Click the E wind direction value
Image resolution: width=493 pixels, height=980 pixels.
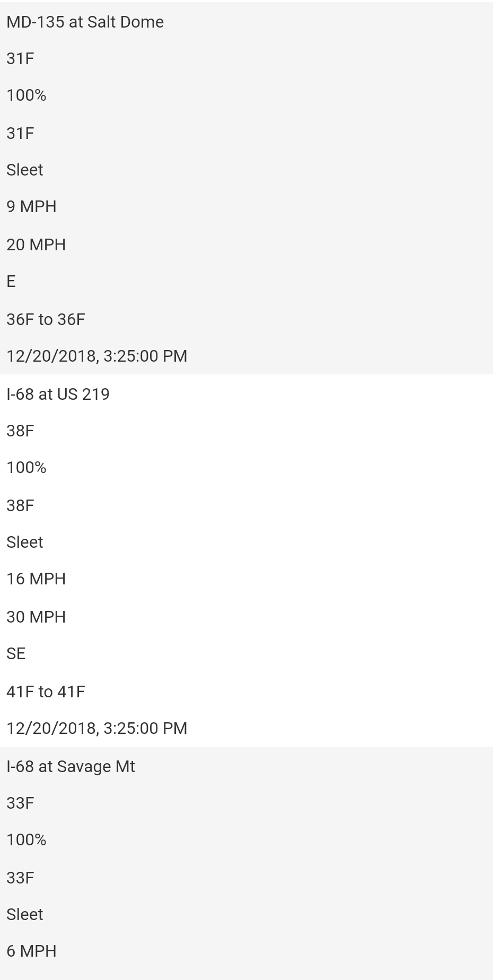tap(11, 282)
